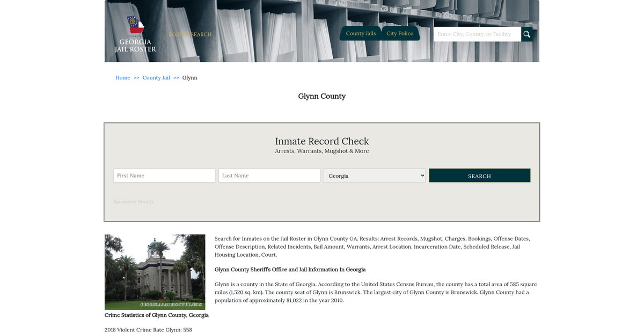This screenshot has height=333, width=644.
Task: Focus the City, County, or Facility search box
Action: (x=477, y=34)
